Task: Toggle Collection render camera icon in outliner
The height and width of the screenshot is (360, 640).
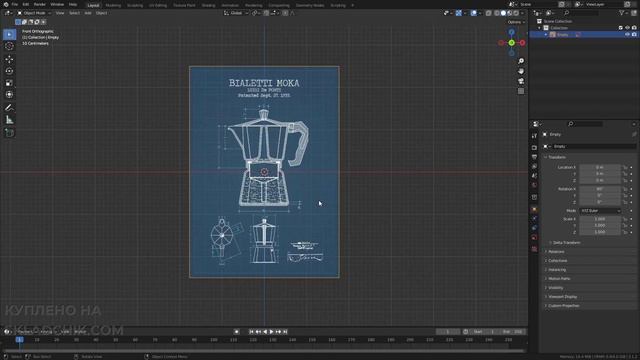Action: 634,28
